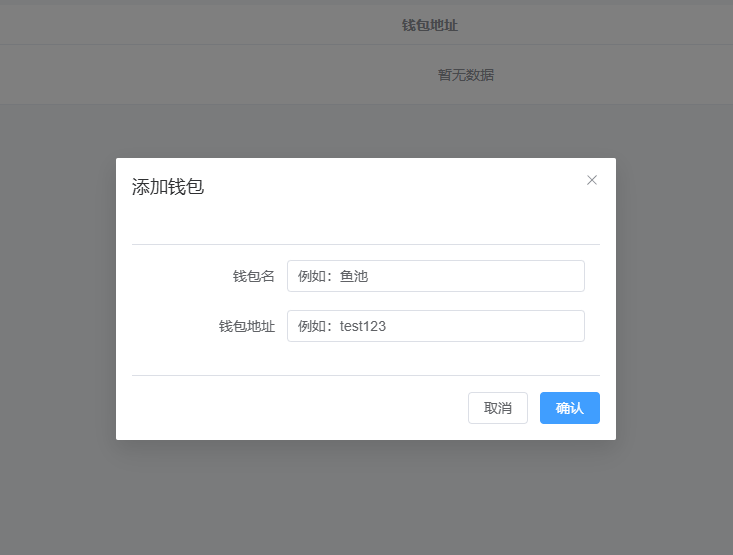Click the dimmed overlay left of the dialog
The width and height of the screenshot is (733, 555).
pos(57,300)
